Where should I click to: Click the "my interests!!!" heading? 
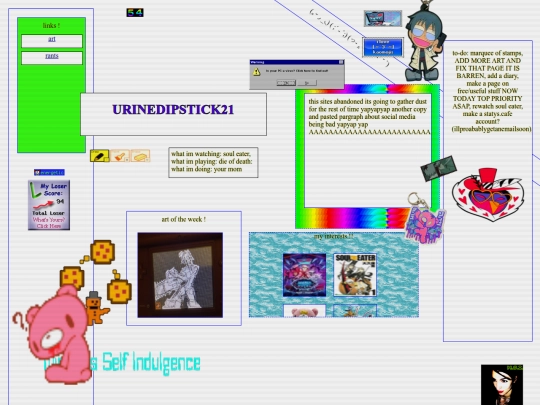[x=334, y=237]
